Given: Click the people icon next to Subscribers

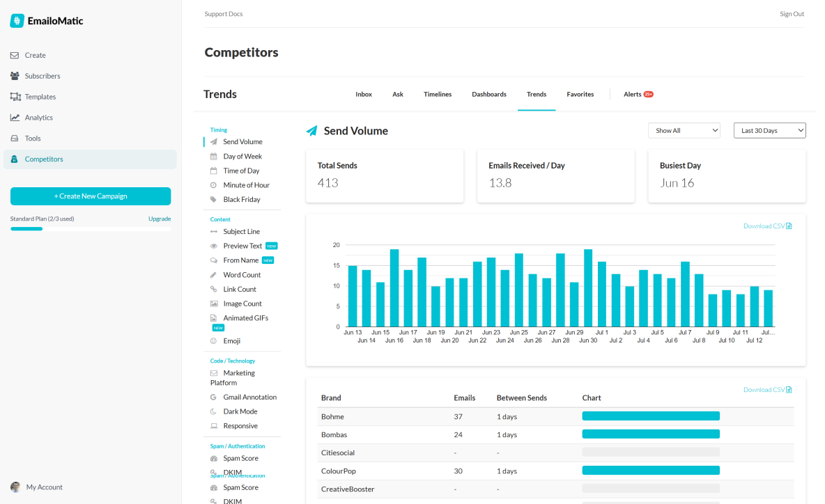Looking at the screenshot, I should [x=15, y=76].
